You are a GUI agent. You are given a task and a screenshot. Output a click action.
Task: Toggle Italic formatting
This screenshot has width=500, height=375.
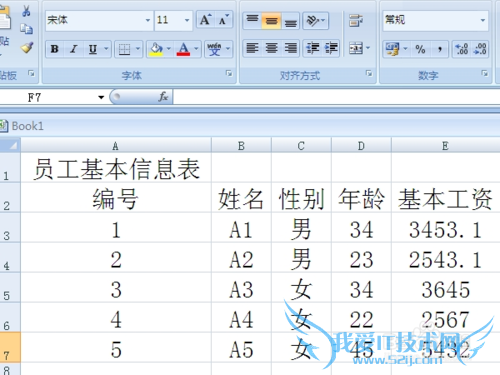click(73, 49)
